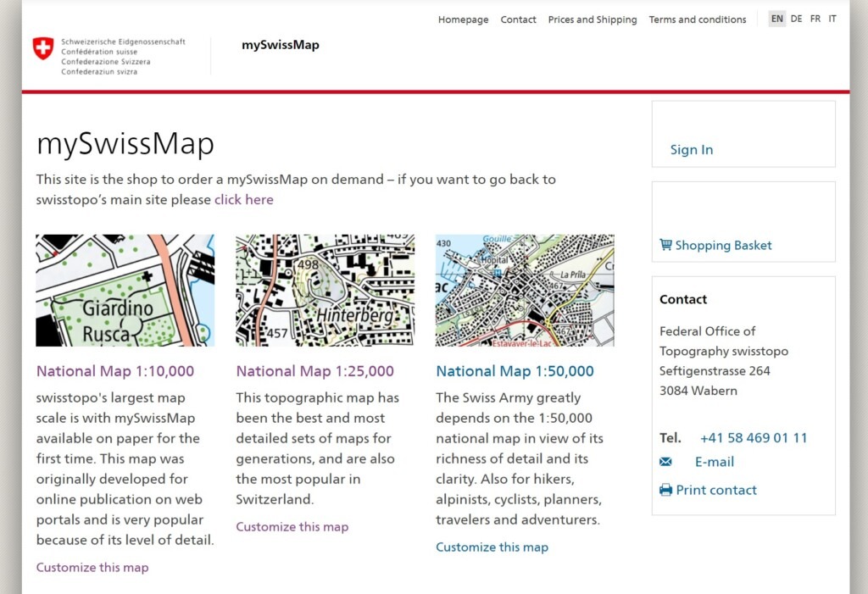Viewport: 868px width, 594px height.
Task: Click the 'Seftigenstrasse 264' address line
Action: click(715, 371)
